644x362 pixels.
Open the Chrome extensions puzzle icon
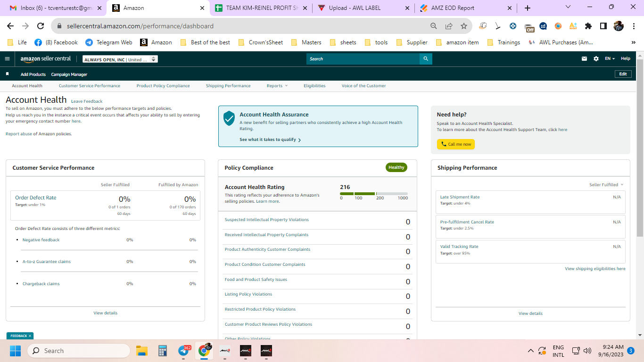coord(588,26)
